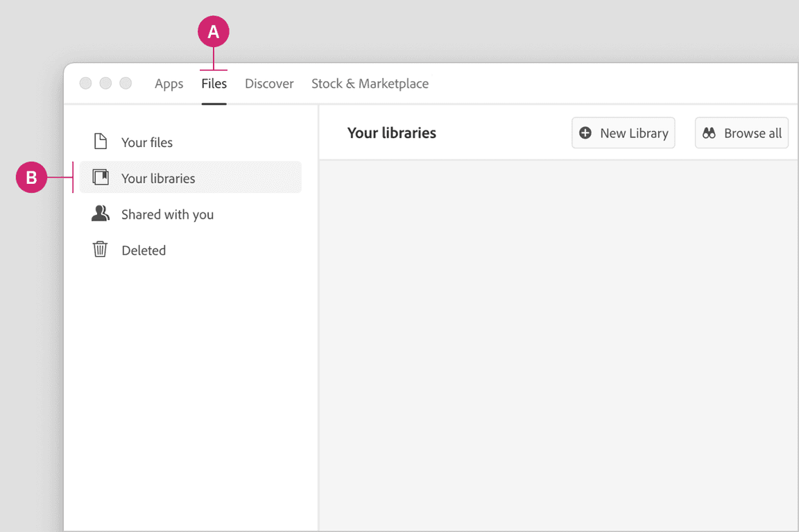View the Deleted items label
Image resolution: width=799 pixels, height=532 pixels.
(x=144, y=250)
